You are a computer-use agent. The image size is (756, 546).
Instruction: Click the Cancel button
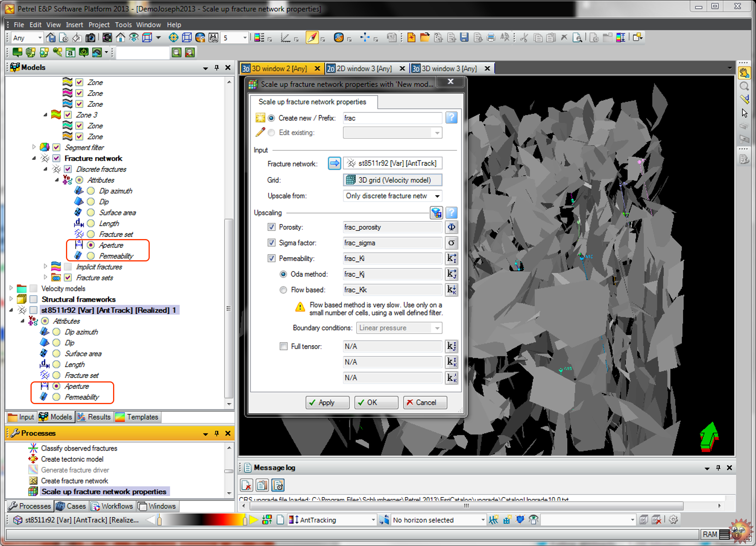click(425, 403)
